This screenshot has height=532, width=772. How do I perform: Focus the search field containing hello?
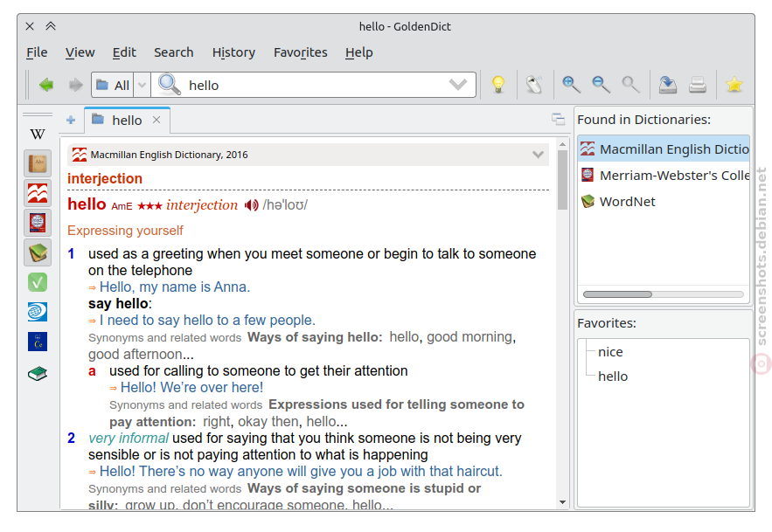tap(315, 85)
